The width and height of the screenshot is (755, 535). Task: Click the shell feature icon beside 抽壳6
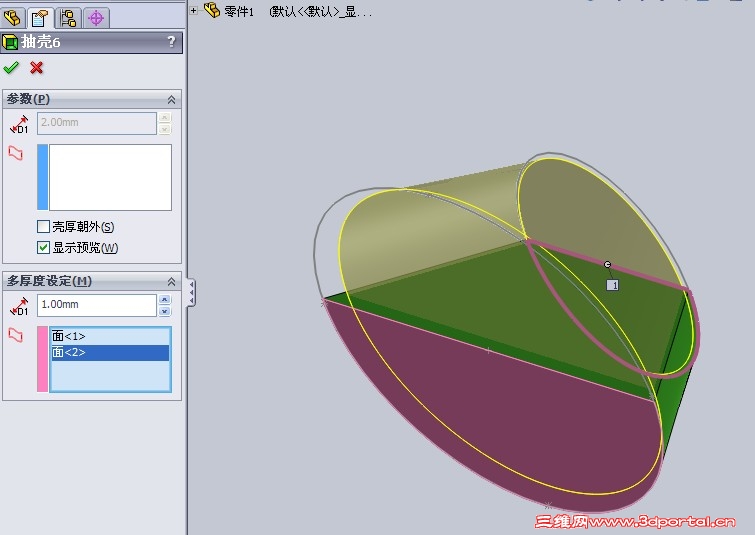coord(10,42)
